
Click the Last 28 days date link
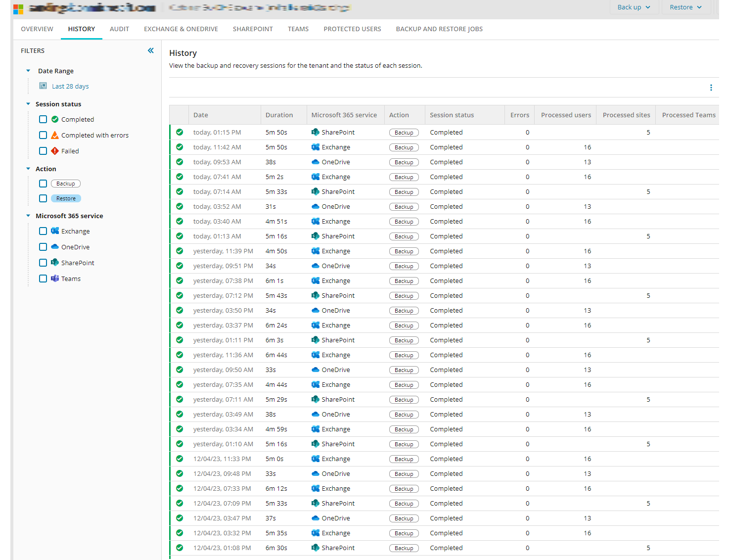[70, 86]
